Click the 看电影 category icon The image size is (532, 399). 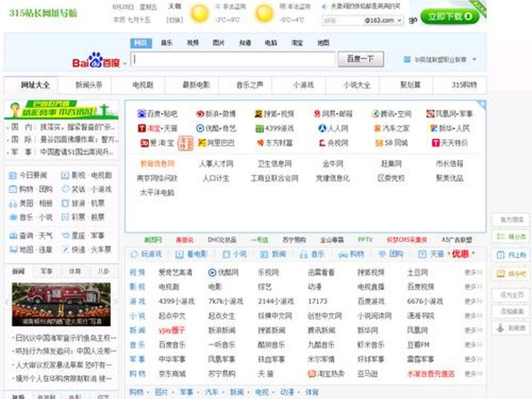click(x=180, y=255)
